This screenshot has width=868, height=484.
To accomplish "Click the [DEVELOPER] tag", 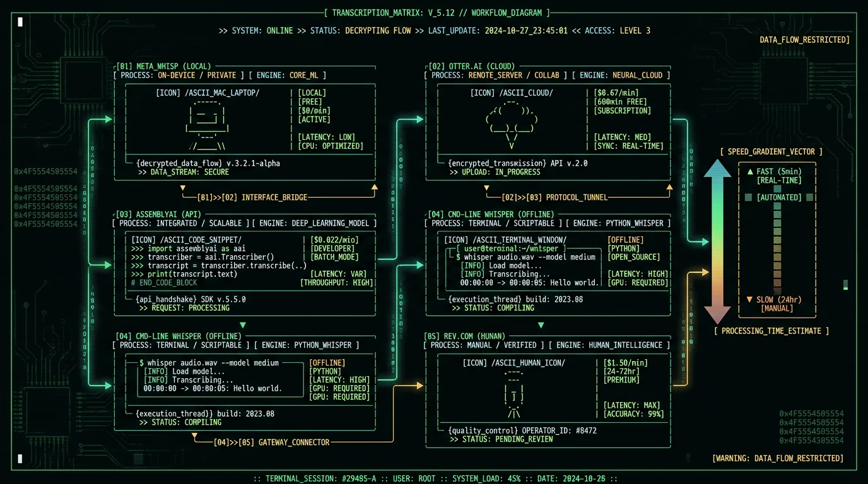I will (333, 248).
